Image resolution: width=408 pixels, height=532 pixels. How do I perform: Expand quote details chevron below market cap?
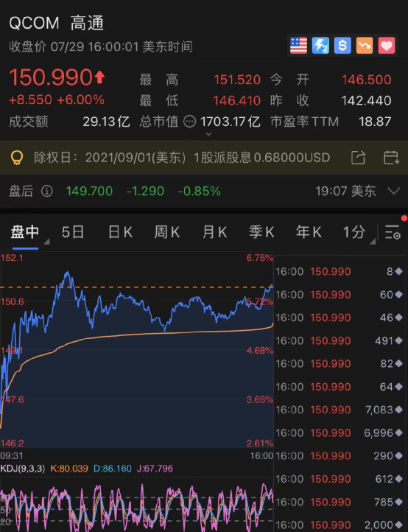208,134
